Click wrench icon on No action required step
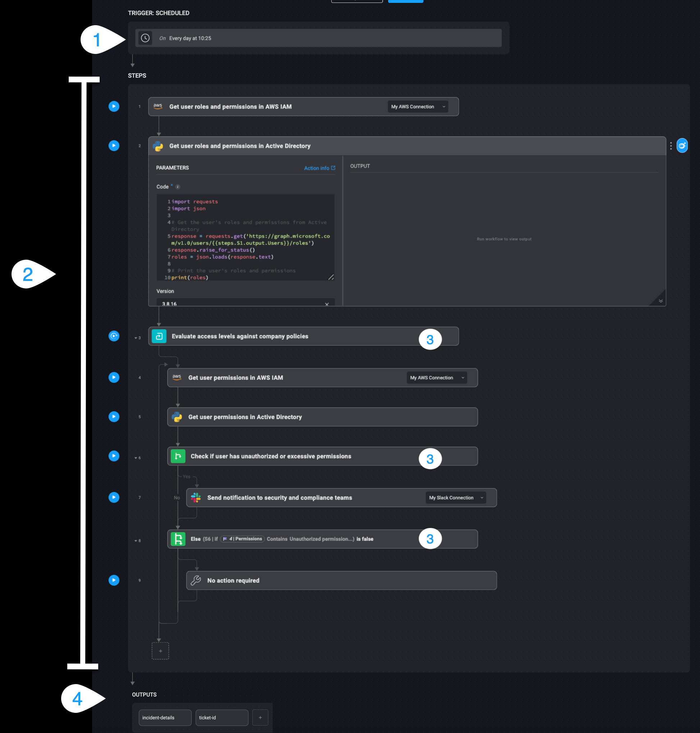 pos(196,580)
